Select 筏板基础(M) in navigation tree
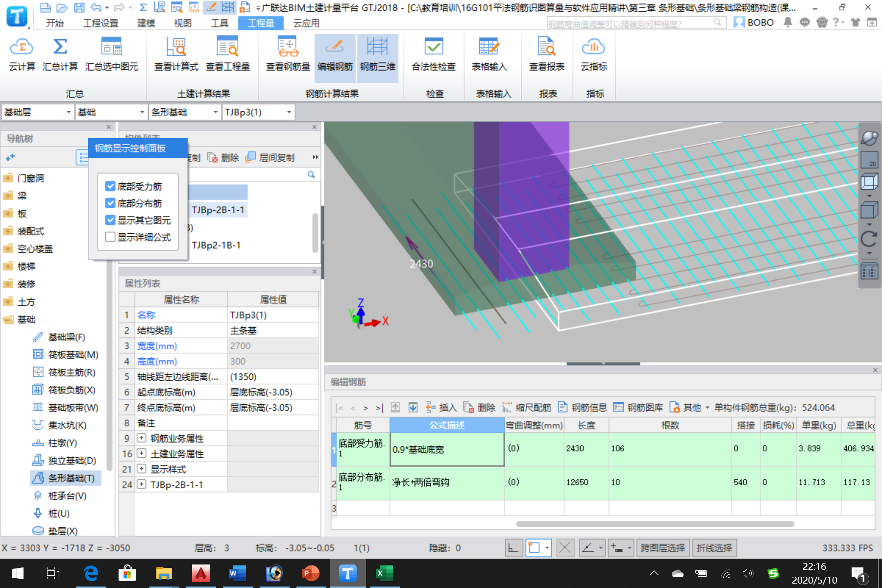The image size is (882, 588). click(66, 355)
